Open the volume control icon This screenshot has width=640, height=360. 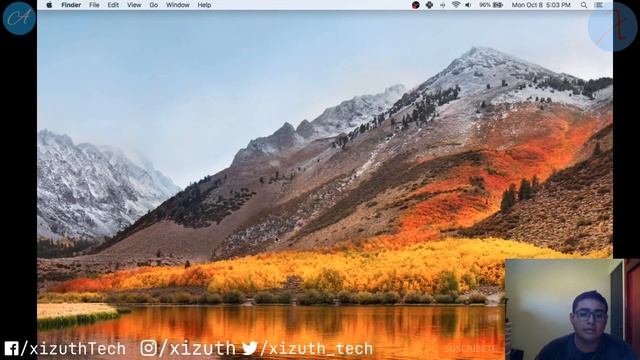pos(468,5)
